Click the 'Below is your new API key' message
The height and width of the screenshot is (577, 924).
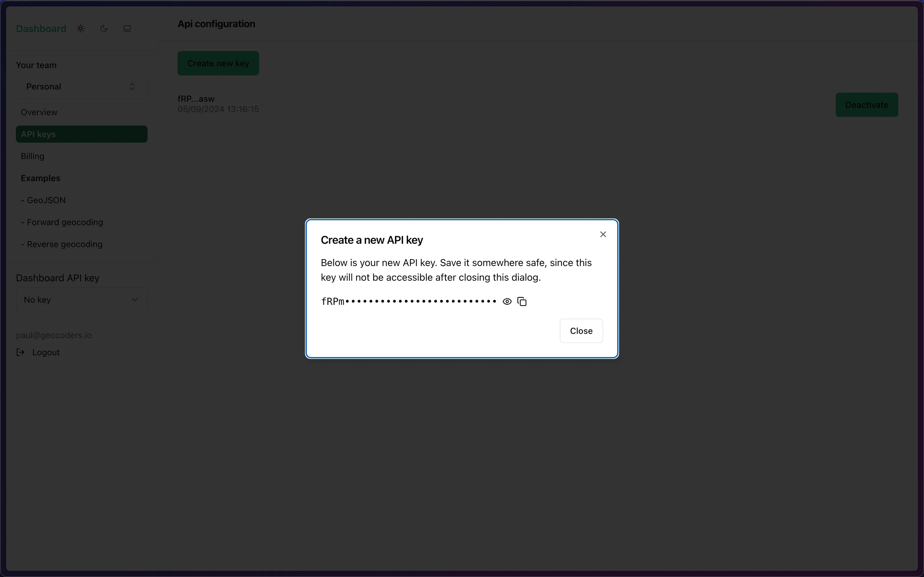point(456,270)
